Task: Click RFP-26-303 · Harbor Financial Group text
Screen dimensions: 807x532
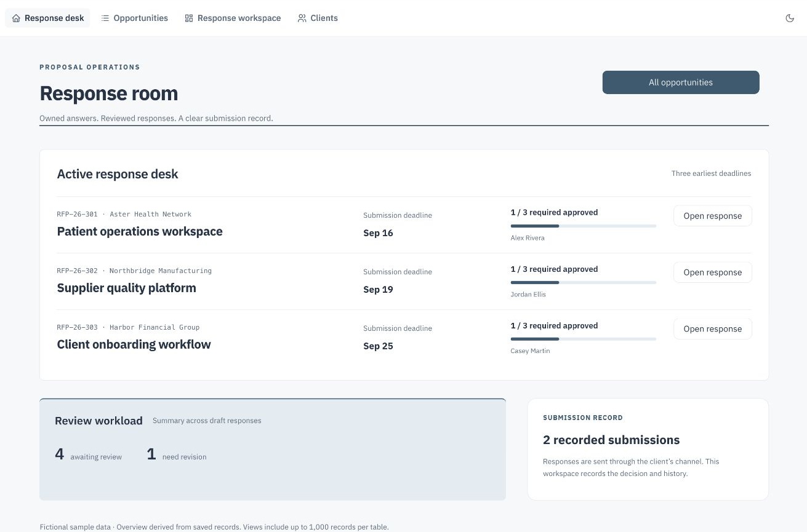Action: [x=128, y=328]
